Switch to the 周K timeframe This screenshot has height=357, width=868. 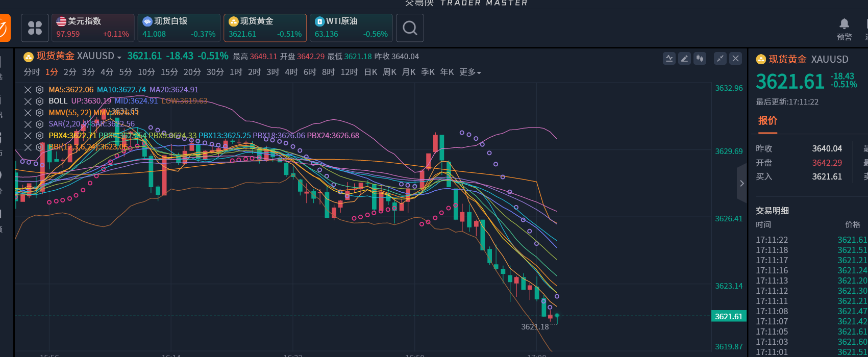390,72
